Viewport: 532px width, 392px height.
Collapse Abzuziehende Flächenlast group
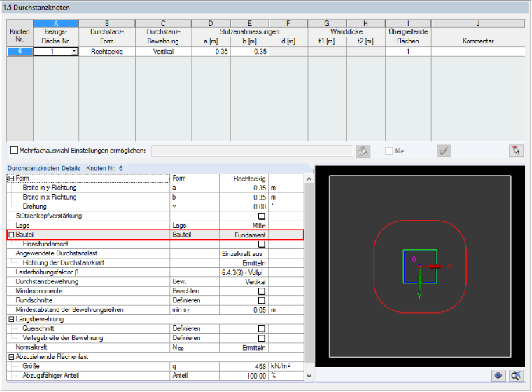[x=11, y=357]
